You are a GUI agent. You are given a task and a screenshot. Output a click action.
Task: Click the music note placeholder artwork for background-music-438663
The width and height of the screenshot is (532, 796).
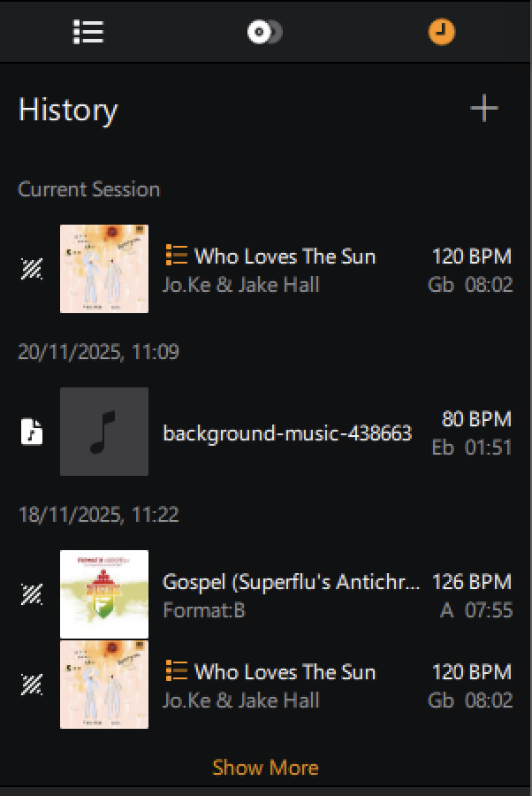[103, 432]
